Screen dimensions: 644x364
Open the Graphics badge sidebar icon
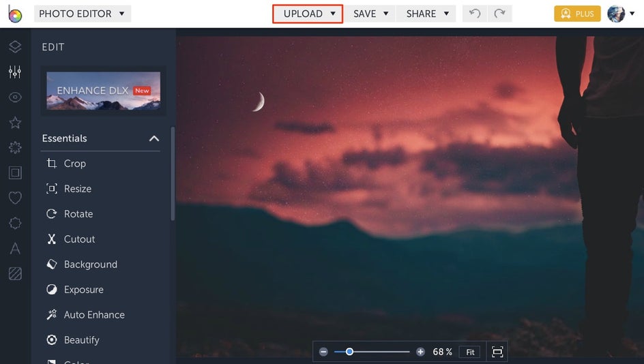[15, 224]
